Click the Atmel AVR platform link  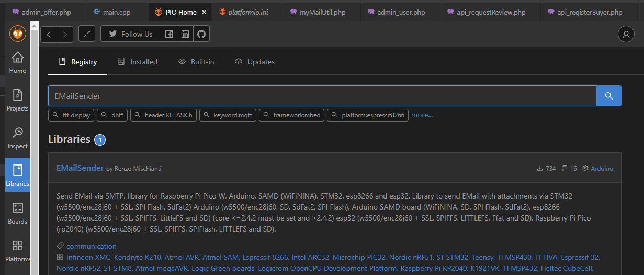click(182, 257)
